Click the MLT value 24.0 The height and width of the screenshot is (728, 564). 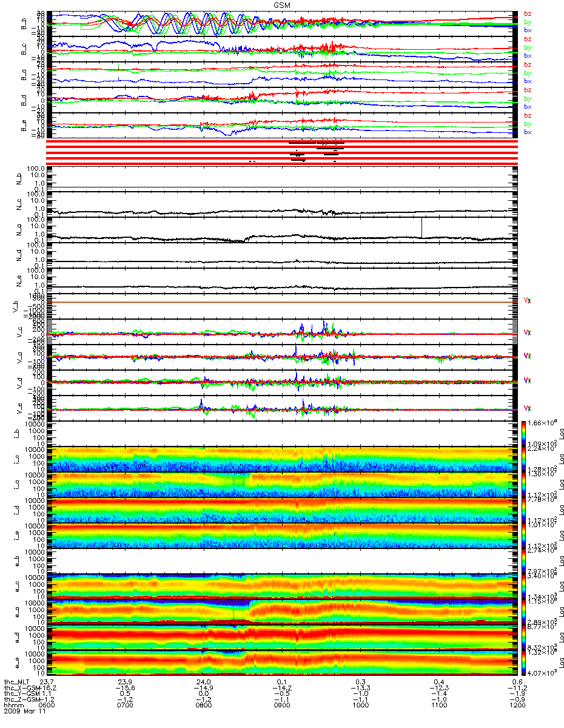point(204,682)
